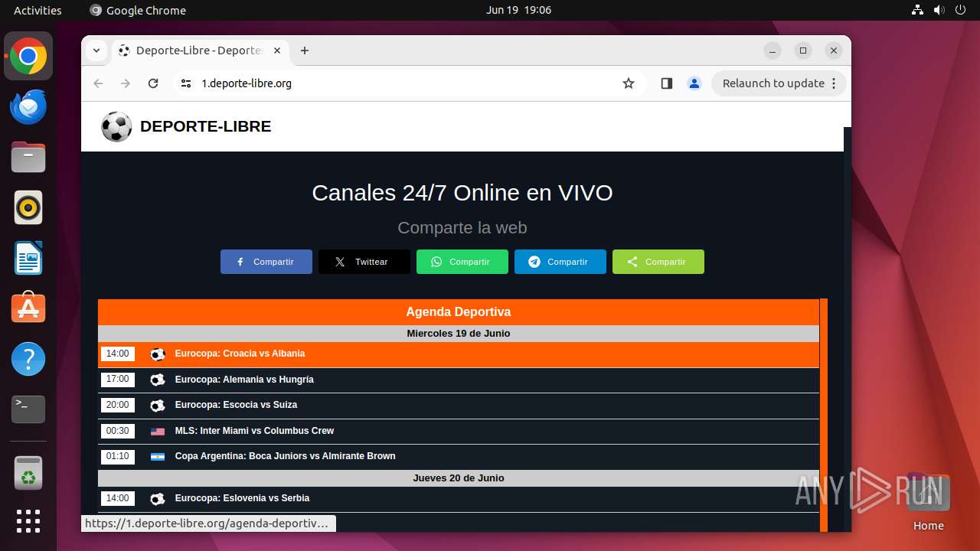Viewport: 980px width, 551px height.
Task: Open the Activities overview
Action: pos(38,10)
